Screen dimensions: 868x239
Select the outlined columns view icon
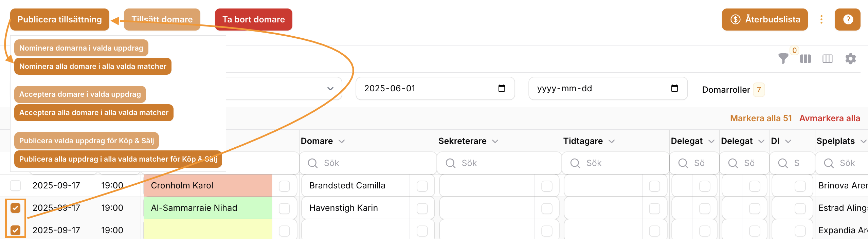(x=828, y=59)
